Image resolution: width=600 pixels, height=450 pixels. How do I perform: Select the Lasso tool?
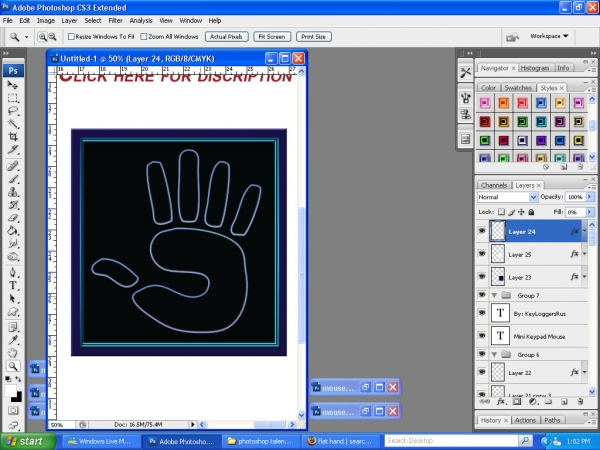click(x=13, y=111)
